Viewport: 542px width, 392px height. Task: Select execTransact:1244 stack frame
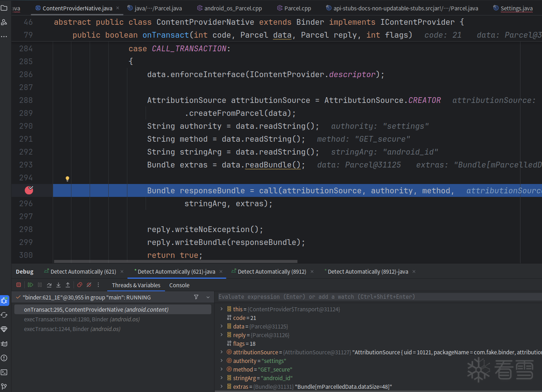click(113, 329)
